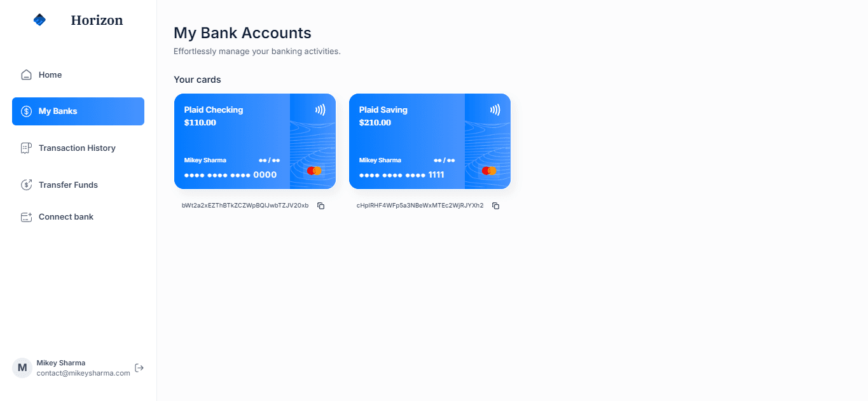Open the Home menu item
The height and width of the screenshot is (401, 868).
[78, 75]
